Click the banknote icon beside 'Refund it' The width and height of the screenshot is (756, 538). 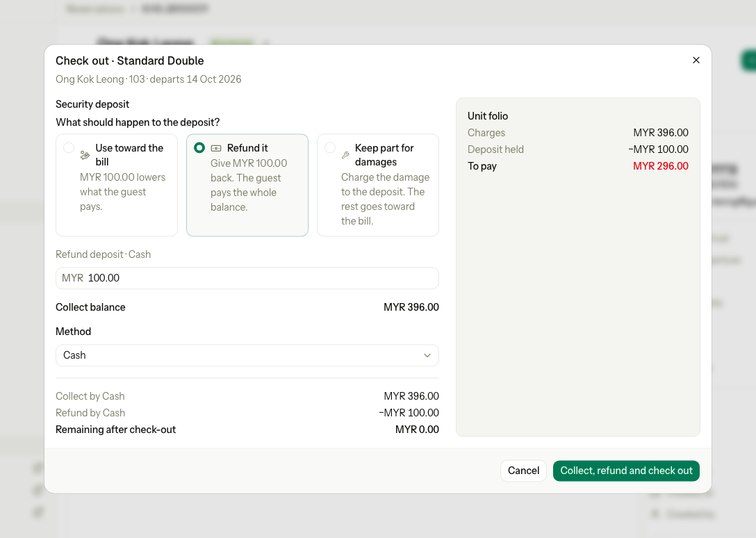pos(216,148)
